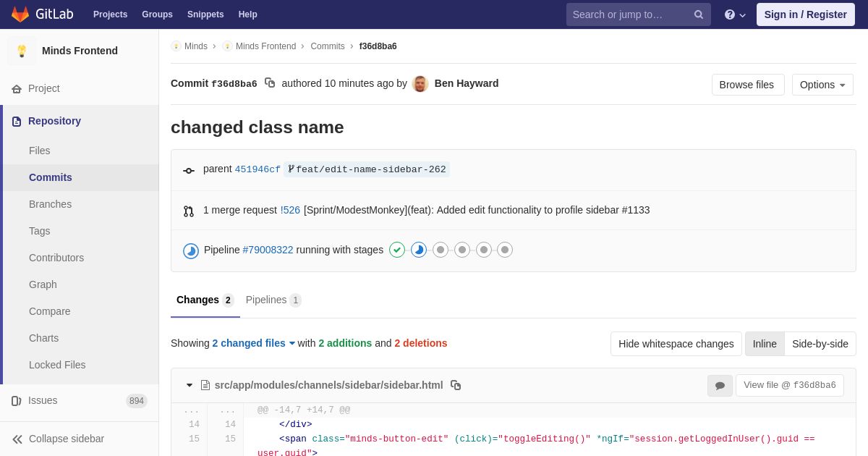Click the Minds Frontend breadcrumb icon
Viewport: 868px width, 456px height.
point(227,46)
